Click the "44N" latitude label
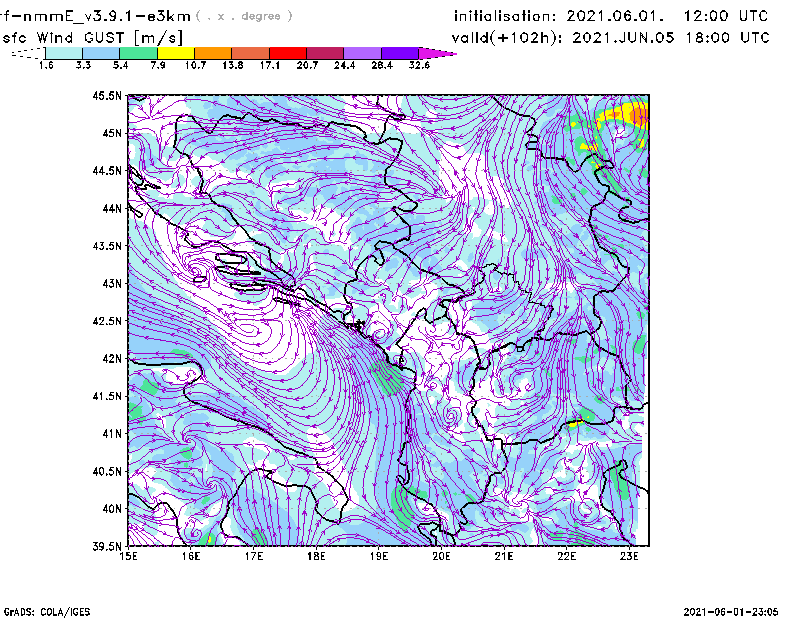 coord(112,208)
